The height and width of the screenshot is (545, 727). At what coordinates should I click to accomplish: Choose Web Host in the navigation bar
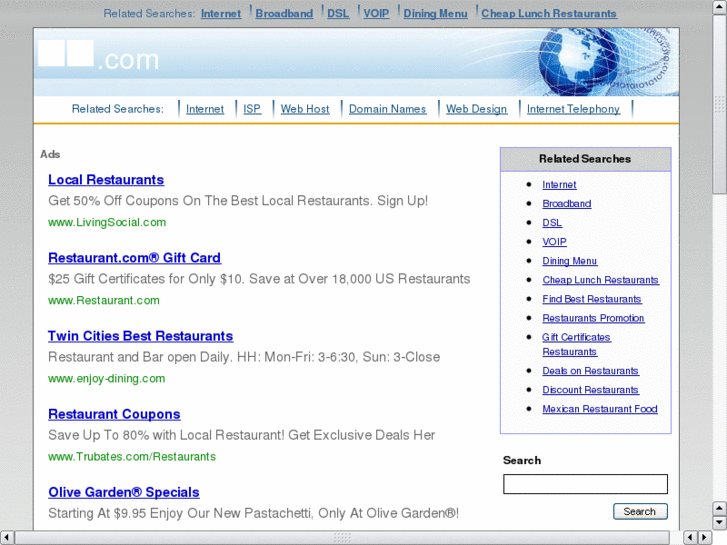coord(305,109)
